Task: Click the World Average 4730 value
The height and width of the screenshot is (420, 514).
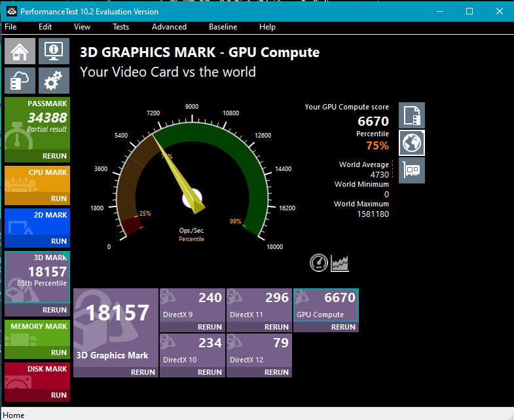Action: 380,174
